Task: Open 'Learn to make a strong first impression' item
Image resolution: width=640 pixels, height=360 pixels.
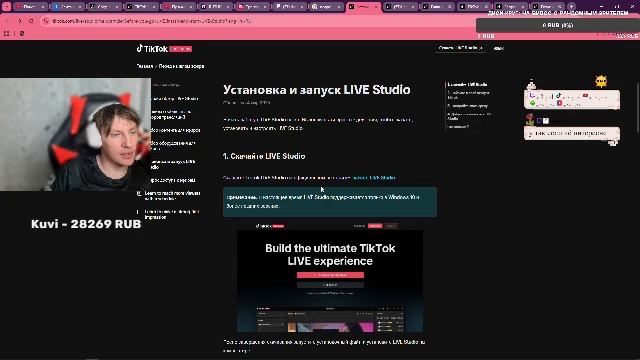Action: click(172, 214)
